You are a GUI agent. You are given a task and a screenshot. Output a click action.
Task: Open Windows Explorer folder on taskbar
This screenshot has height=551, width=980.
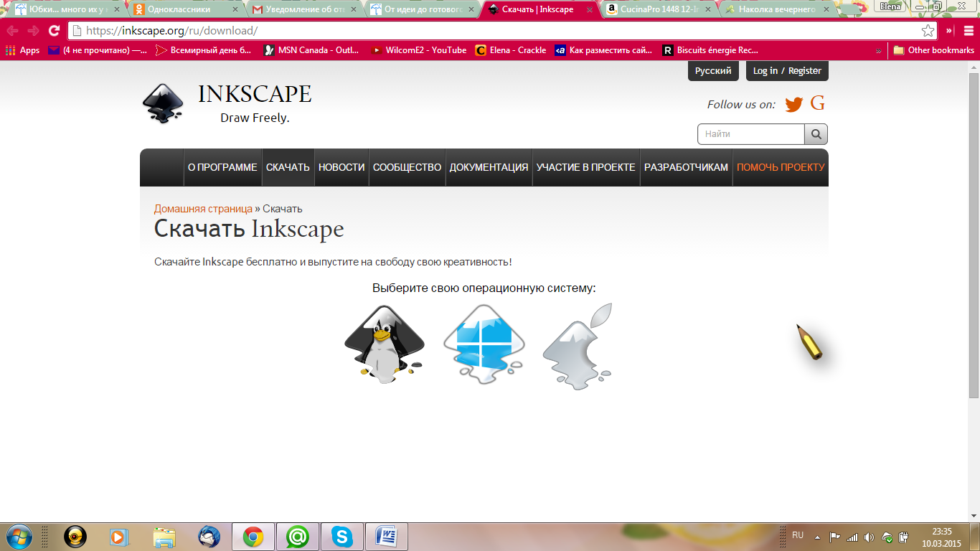click(164, 537)
